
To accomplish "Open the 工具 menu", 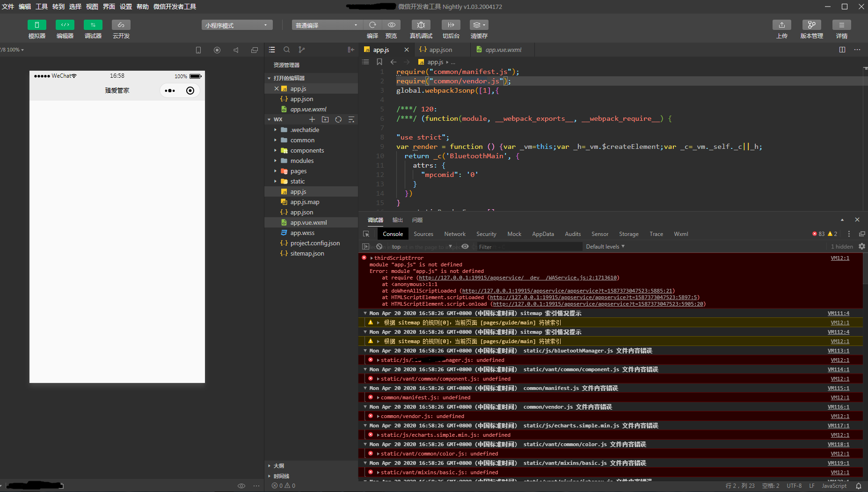I will 42,7.
